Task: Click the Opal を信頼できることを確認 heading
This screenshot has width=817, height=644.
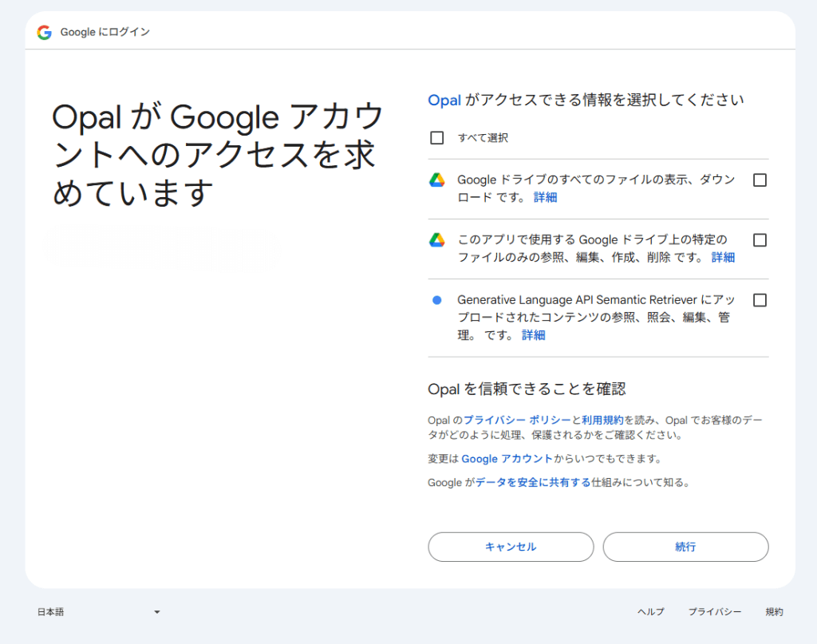Action: pos(527,389)
